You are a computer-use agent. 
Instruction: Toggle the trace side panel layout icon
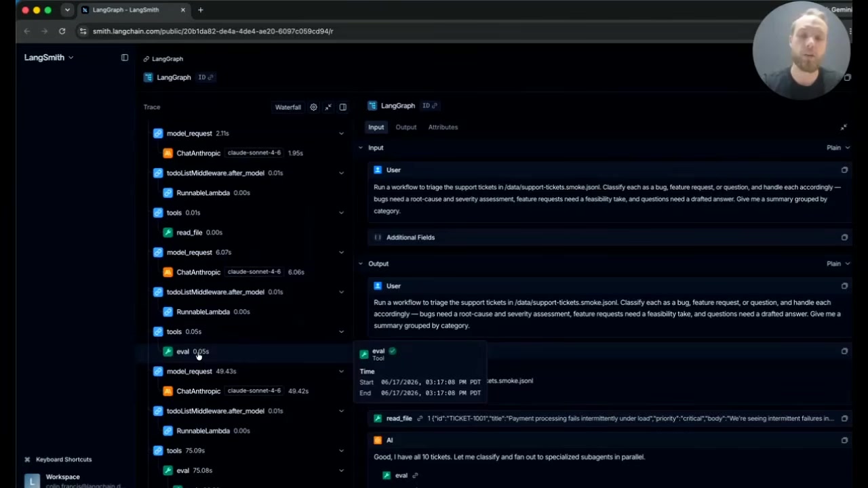tap(343, 107)
